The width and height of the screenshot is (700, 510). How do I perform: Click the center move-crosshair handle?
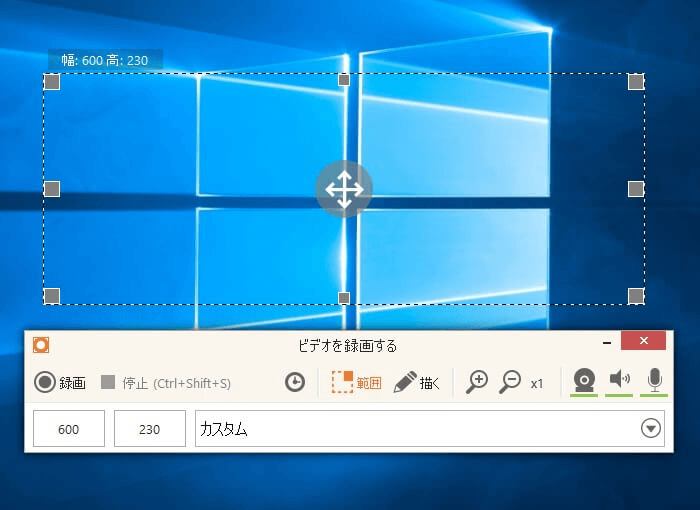(x=344, y=189)
